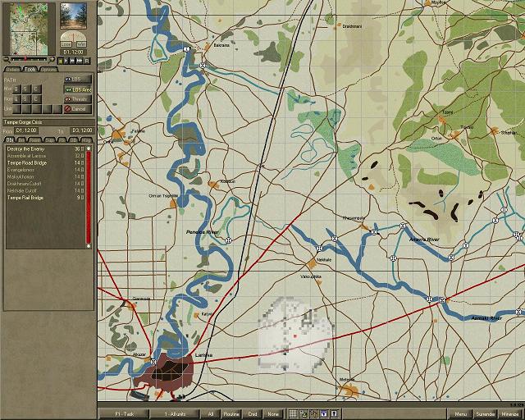Enable the Threats tool
This screenshot has height=420, width=525.
[x=78, y=99]
